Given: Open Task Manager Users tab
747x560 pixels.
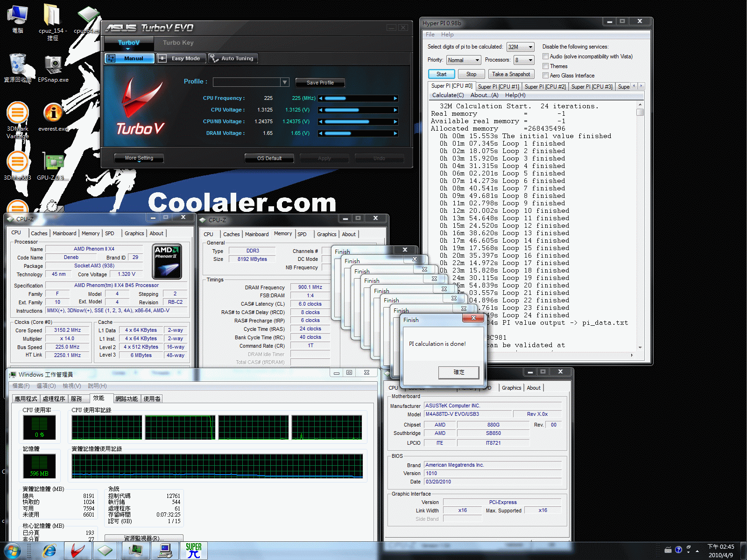Looking at the screenshot, I should [152, 399].
